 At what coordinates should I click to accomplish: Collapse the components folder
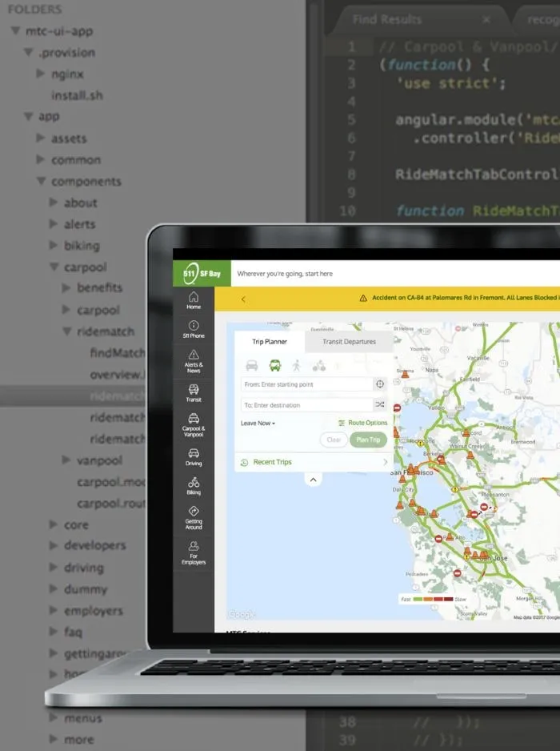coord(42,181)
